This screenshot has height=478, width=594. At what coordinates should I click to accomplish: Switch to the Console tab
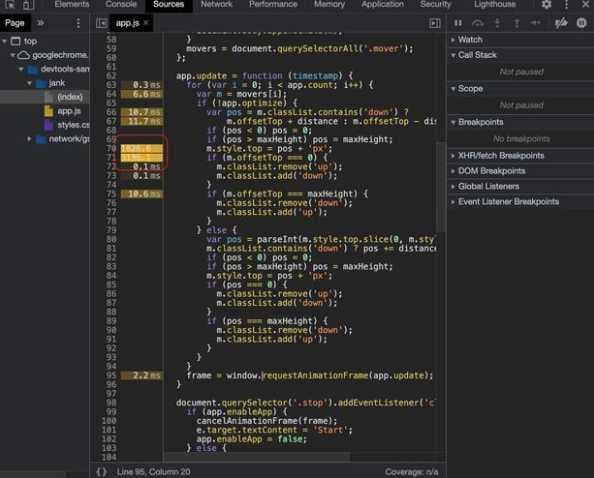(121, 5)
